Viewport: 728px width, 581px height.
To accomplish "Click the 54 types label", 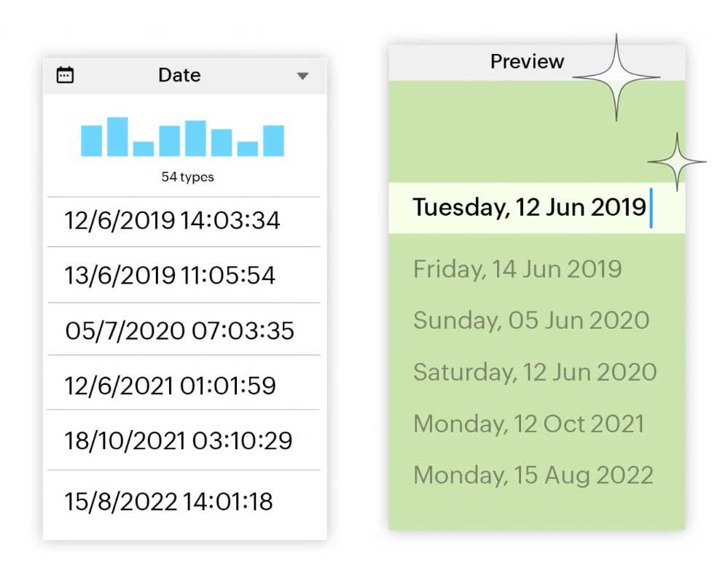I will [x=187, y=177].
